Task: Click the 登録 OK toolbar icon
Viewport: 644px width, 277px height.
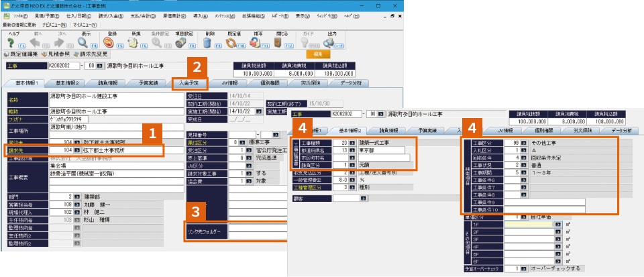Action: (x=109, y=43)
